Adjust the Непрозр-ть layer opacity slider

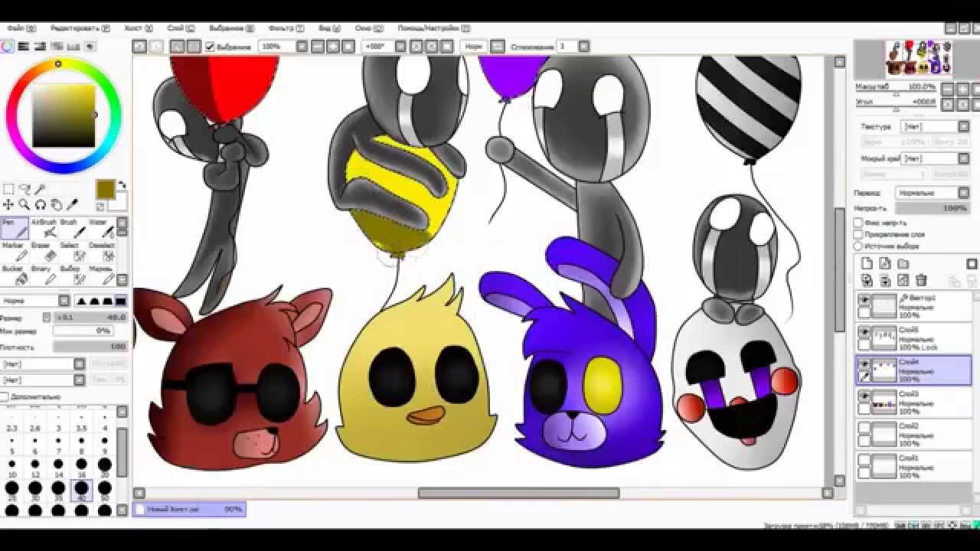[931, 208]
